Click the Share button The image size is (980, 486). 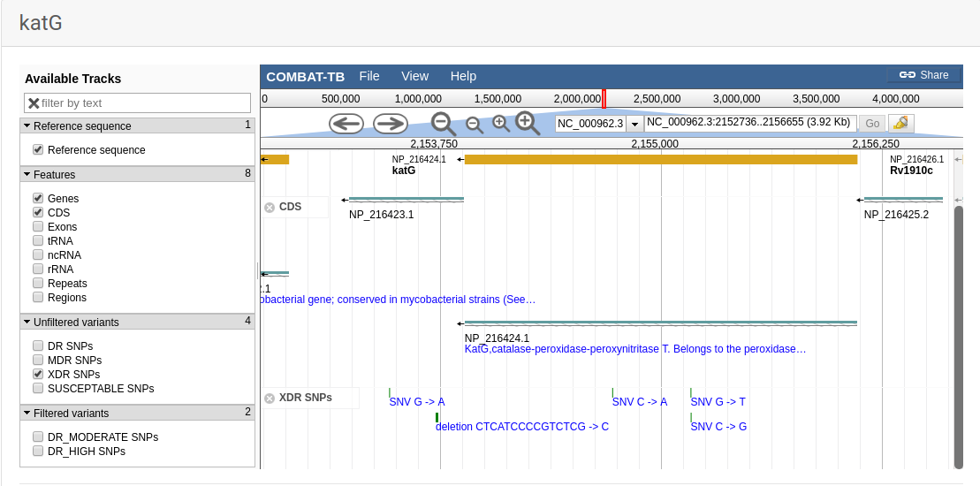click(x=923, y=75)
